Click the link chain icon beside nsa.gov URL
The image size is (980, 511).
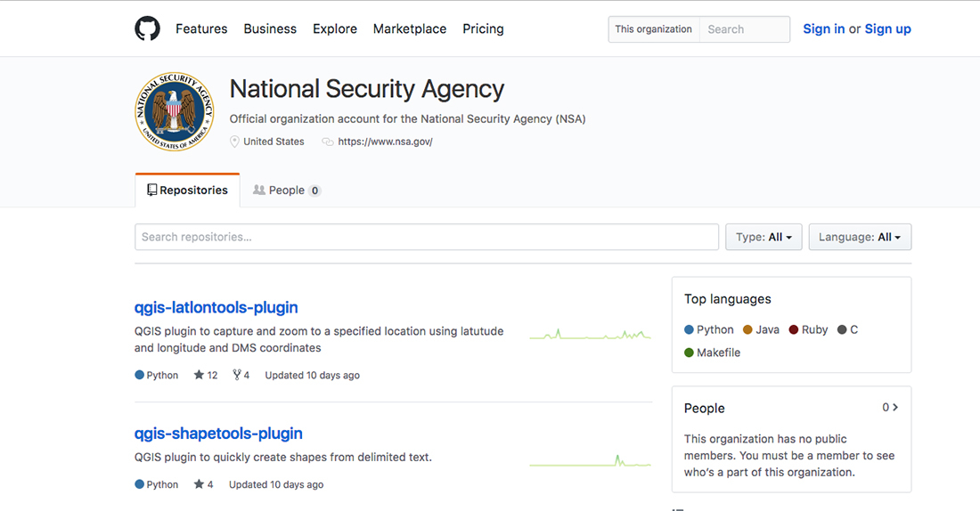tap(328, 142)
